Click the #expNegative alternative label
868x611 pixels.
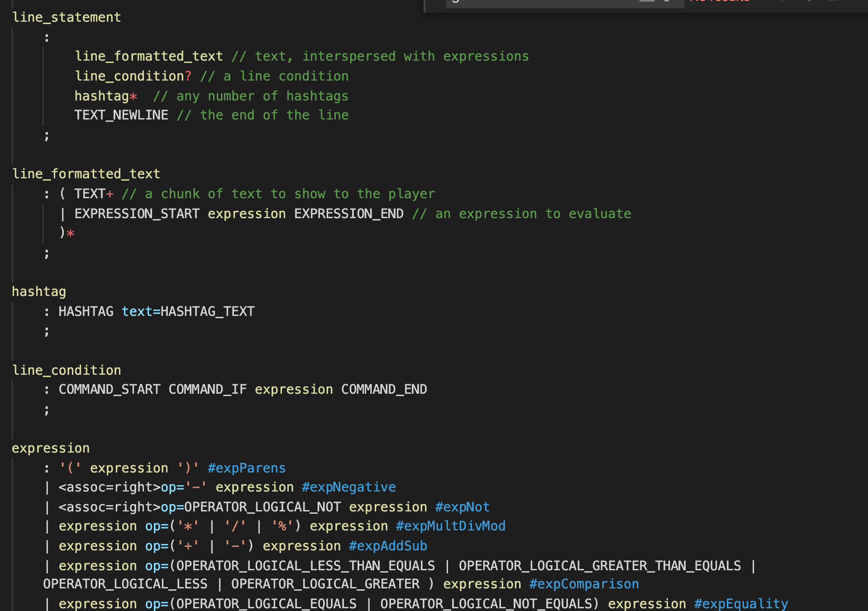[348, 487]
